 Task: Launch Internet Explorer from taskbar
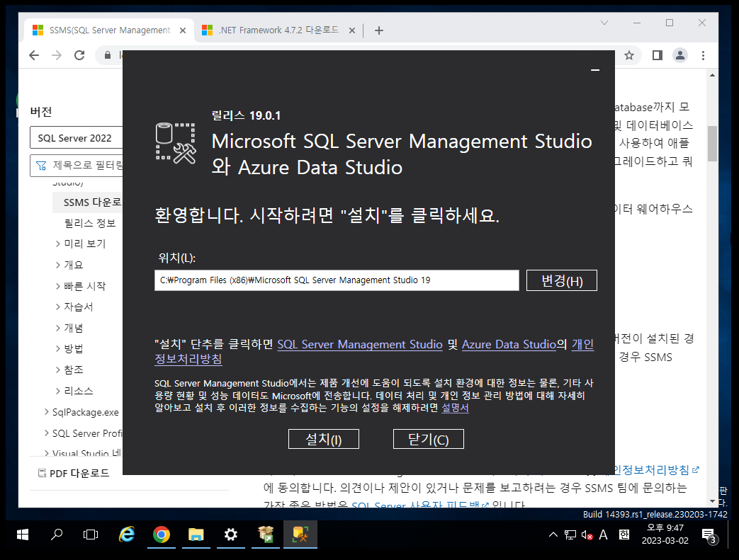(126, 535)
